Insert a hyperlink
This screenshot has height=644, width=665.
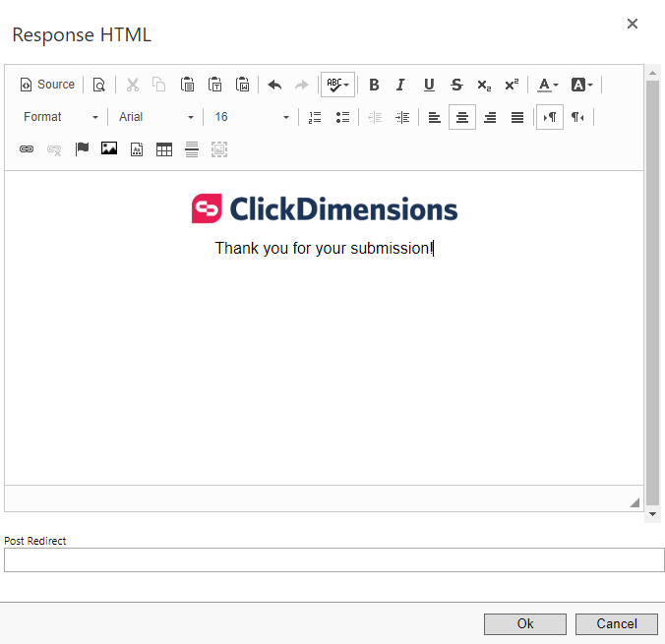click(27, 149)
